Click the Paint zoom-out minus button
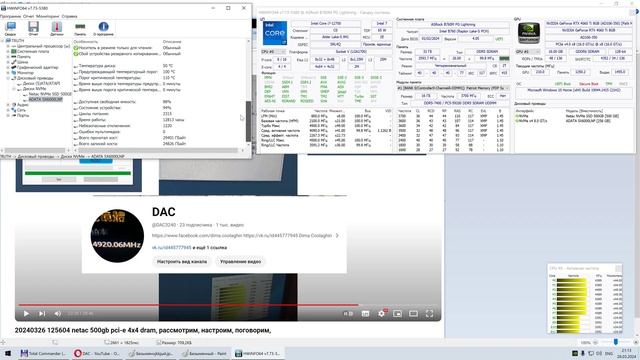 tap(595, 342)
